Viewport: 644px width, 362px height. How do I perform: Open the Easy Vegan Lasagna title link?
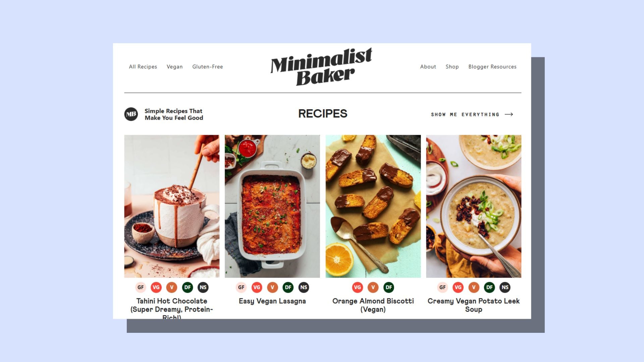coord(272,301)
